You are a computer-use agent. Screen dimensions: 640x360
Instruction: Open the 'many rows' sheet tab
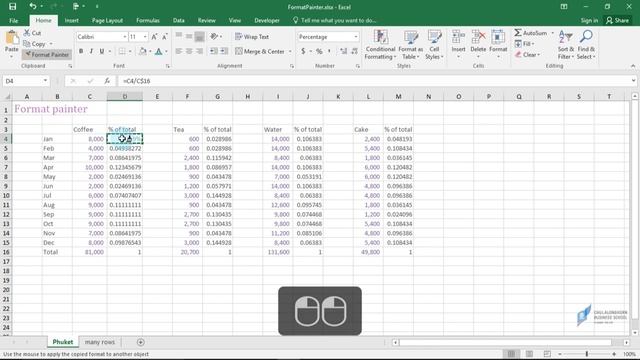point(100,342)
